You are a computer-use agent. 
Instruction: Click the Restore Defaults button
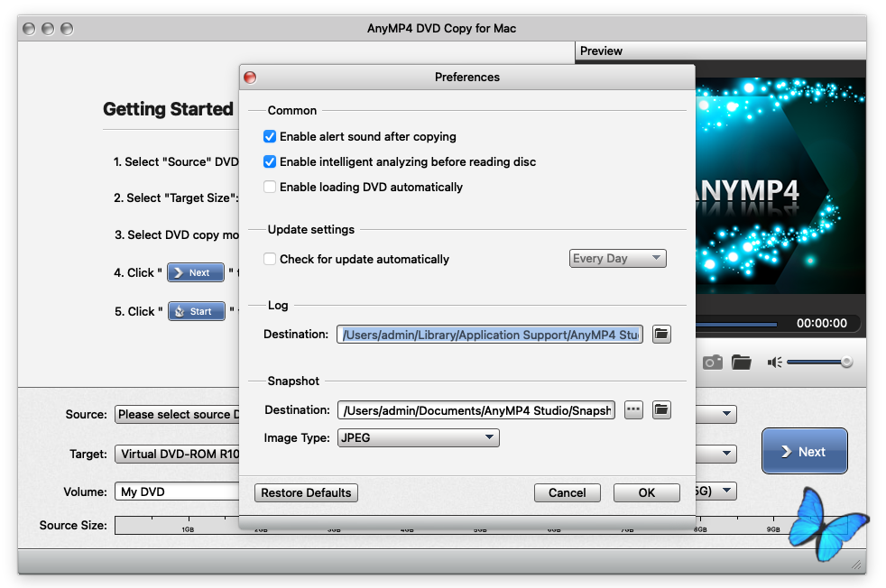click(x=306, y=493)
